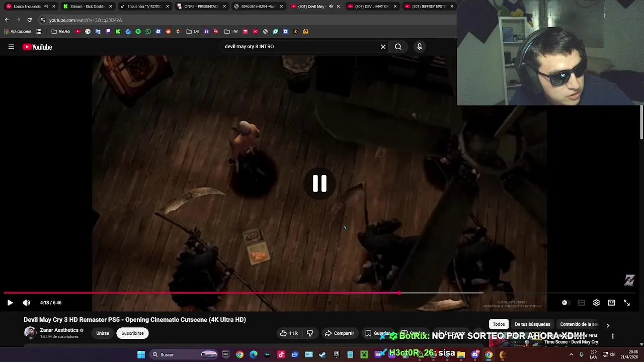Show more chips with the right arrow
The height and width of the screenshot is (362, 644).
(x=608, y=325)
